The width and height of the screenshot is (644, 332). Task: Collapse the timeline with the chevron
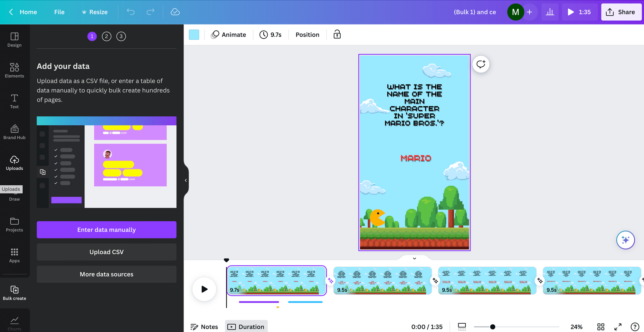coord(414,258)
